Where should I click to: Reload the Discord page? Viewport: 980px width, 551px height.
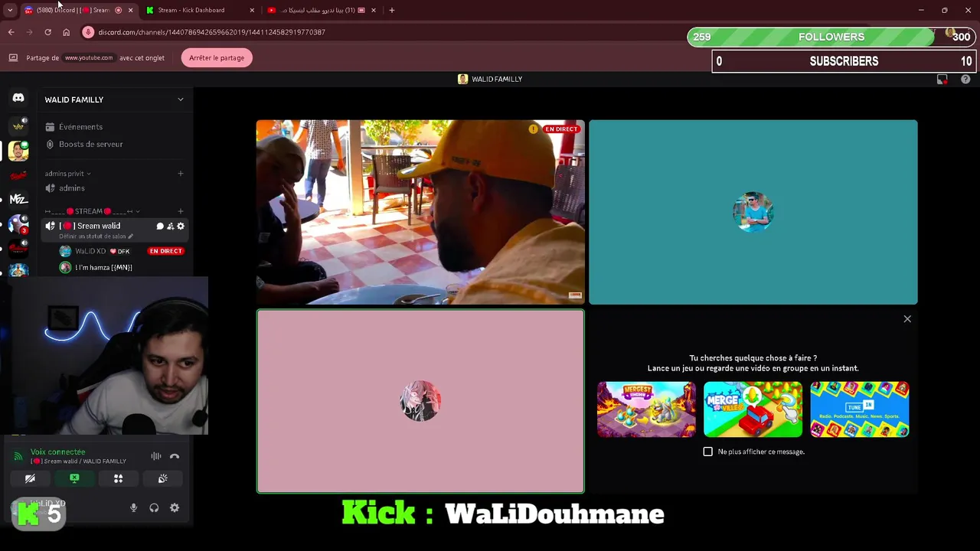pyautogui.click(x=47, y=32)
